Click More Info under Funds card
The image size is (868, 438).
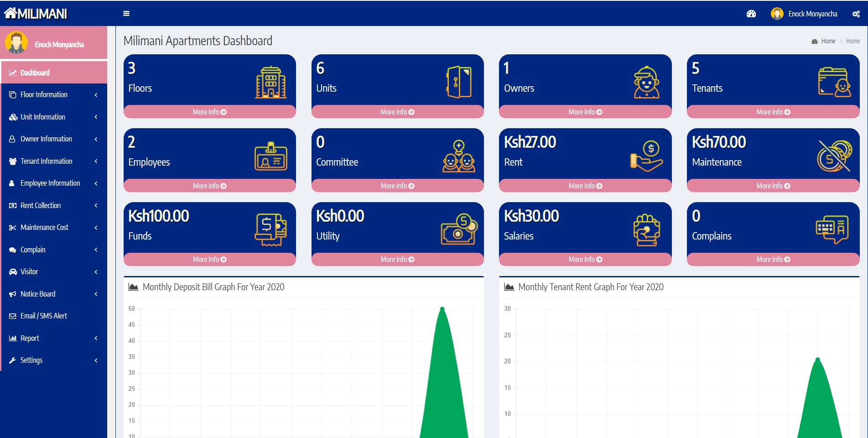[209, 259]
